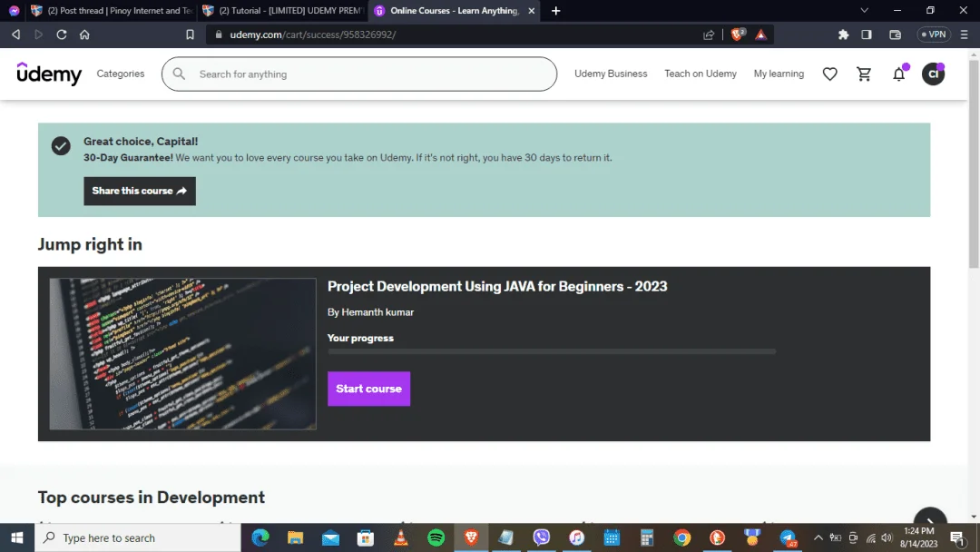Open Brave Rewards triangle icon
980x552 pixels.
[x=760, y=34]
